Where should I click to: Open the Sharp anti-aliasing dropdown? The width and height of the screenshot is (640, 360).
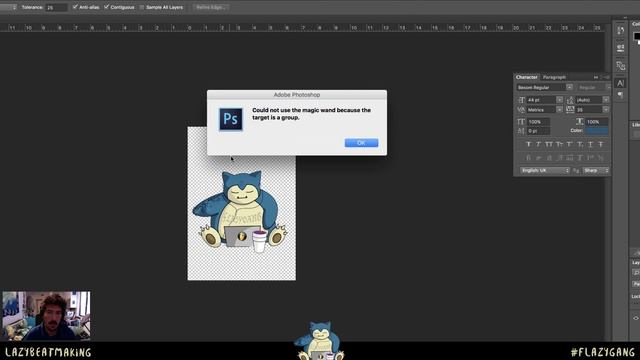(x=596, y=171)
